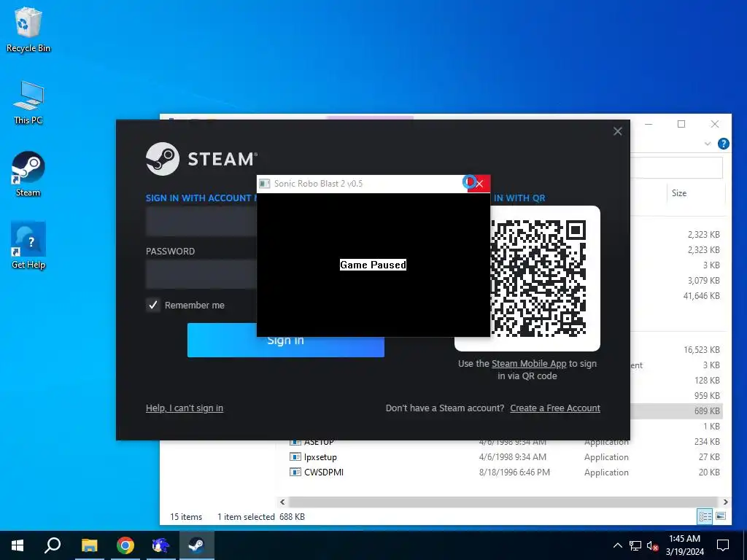Close the Steam sign-in dialog
Screen dimensions: 747x560
(617, 131)
